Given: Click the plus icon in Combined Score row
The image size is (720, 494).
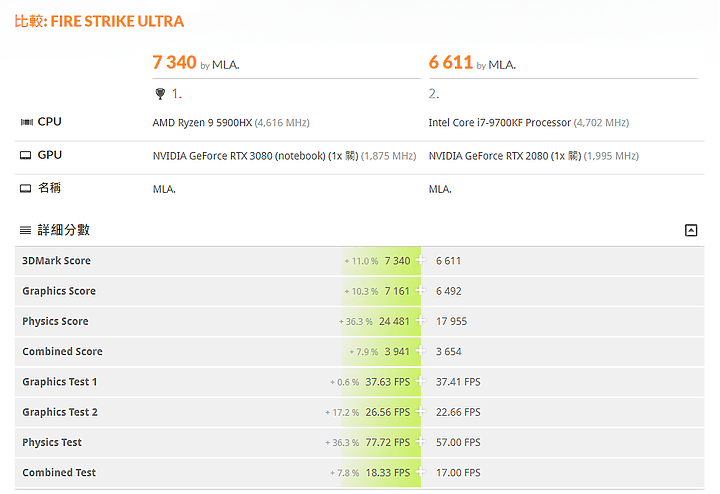Looking at the screenshot, I should 420,351.
